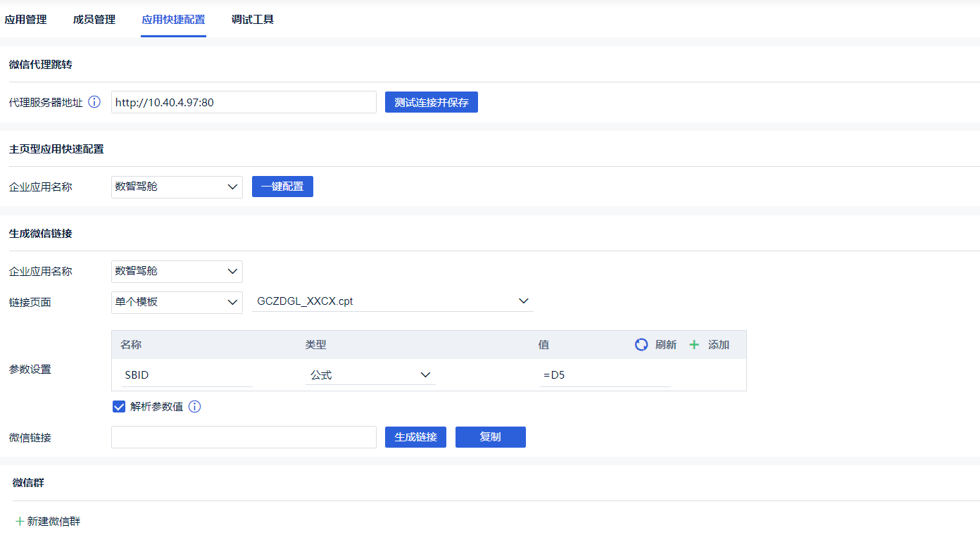Switch to the 应用管理 tab

(25, 20)
